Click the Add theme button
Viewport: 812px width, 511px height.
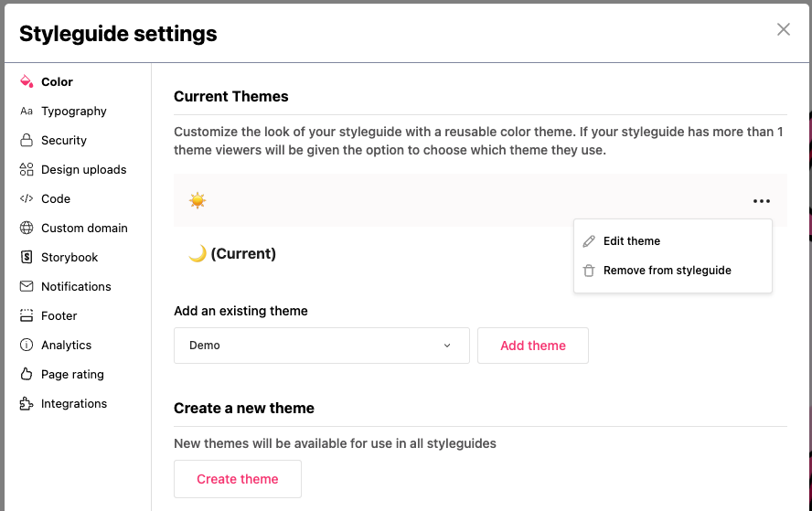(533, 346)
